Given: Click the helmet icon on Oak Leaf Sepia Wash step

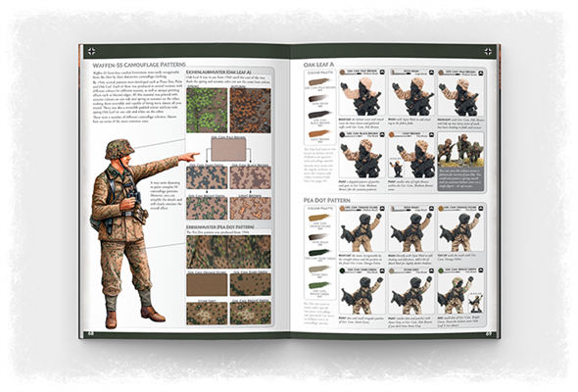Looking at the screenshot, I should click(431, 73).
